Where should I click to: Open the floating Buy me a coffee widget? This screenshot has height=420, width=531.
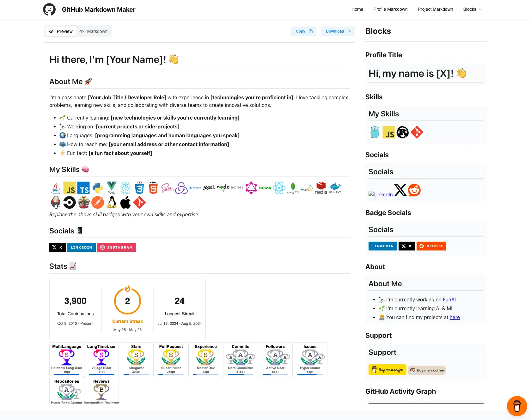(x=517, y=406)
